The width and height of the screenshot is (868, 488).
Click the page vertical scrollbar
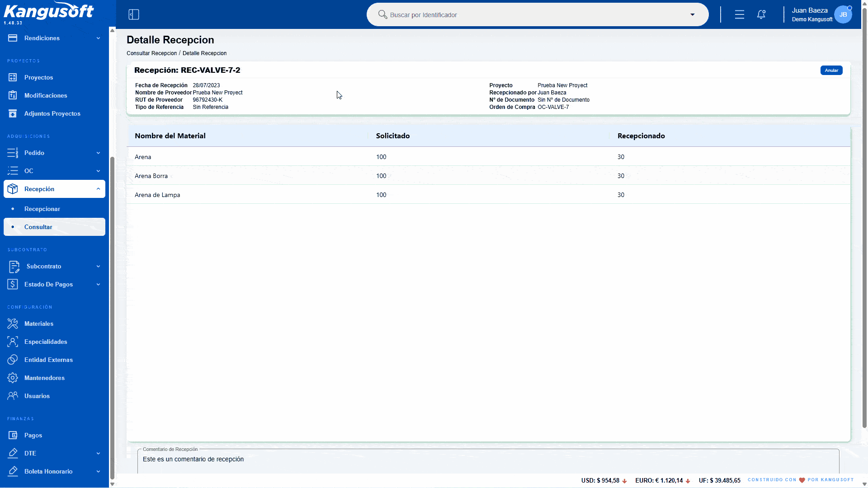pos(864,217)
